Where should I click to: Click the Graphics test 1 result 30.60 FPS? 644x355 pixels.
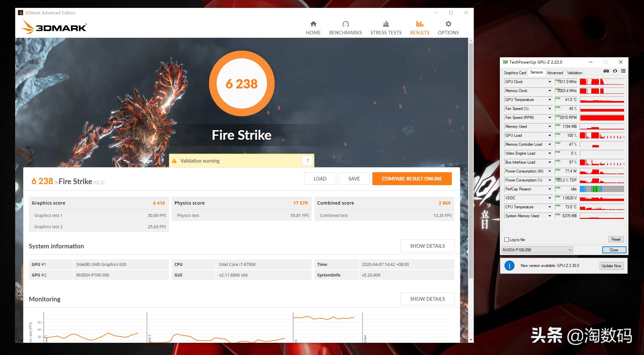pos(157,216)
